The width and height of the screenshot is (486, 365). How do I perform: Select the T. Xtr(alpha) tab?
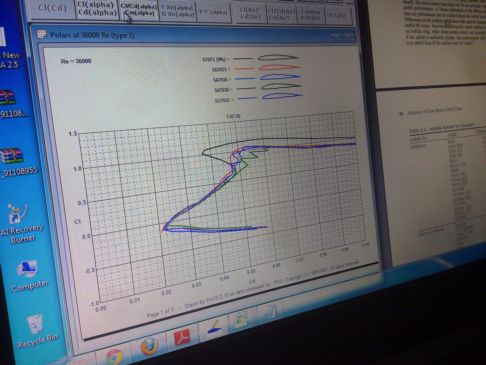click(177, 11)
